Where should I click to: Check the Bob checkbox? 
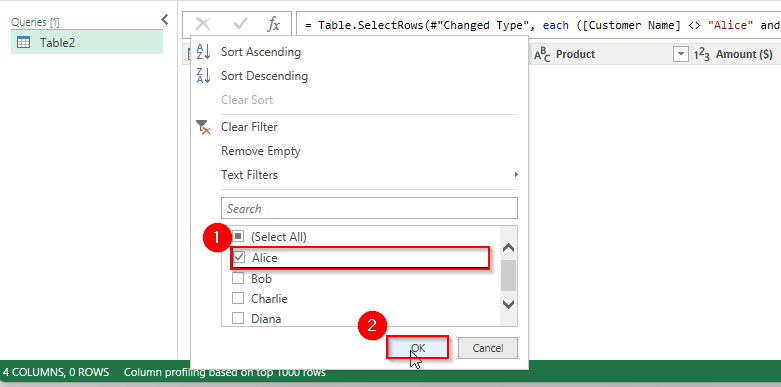(238, 278)
